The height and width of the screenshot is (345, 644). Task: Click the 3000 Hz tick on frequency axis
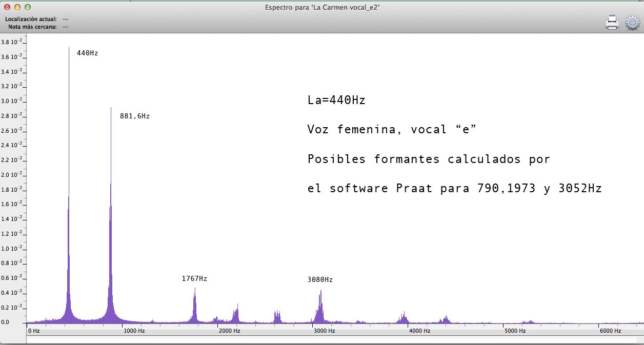click(324, 331)
